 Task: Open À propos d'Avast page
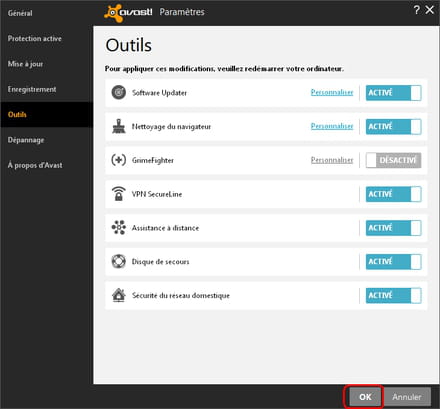pyautogui.click(x=47, y=165)
